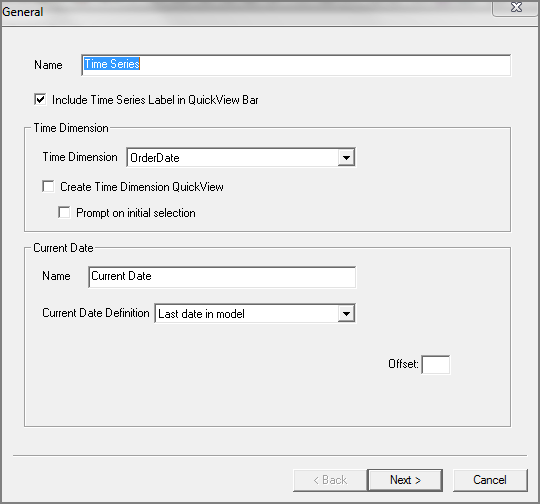Click the Next > button

point(405,480)
